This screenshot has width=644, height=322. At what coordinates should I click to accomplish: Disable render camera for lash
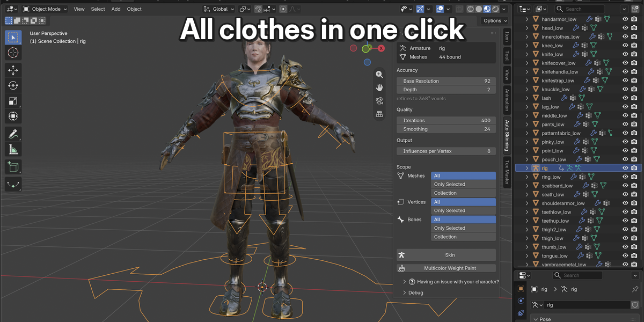(634, 98)
